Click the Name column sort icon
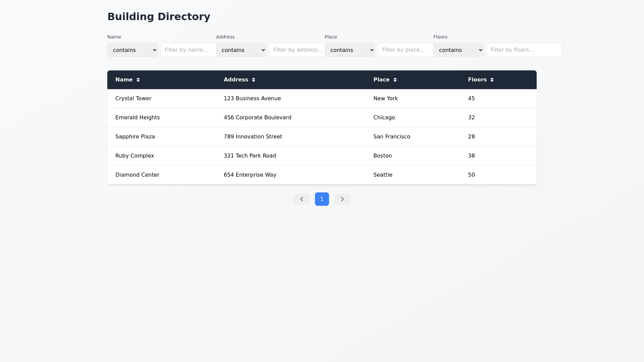 pyautogui.click(x=138, y=80)
